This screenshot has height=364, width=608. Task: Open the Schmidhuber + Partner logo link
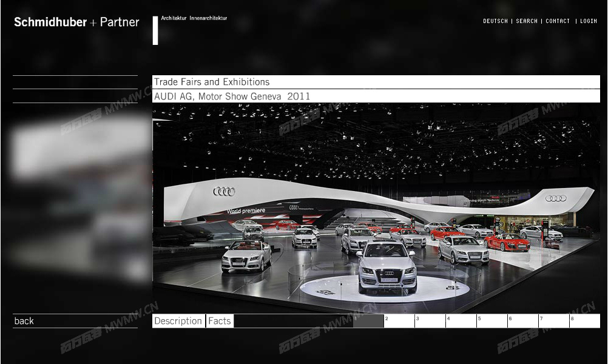click(x=76, y=22)
